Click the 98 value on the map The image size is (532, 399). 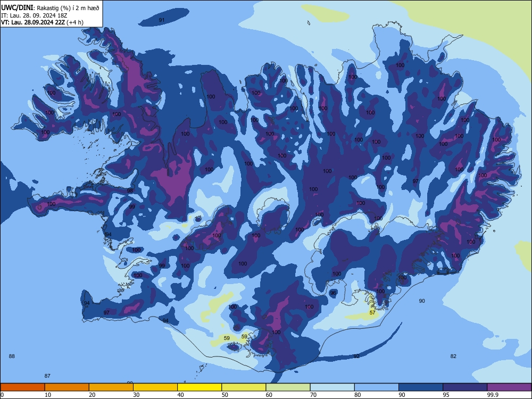pos(130,190)
